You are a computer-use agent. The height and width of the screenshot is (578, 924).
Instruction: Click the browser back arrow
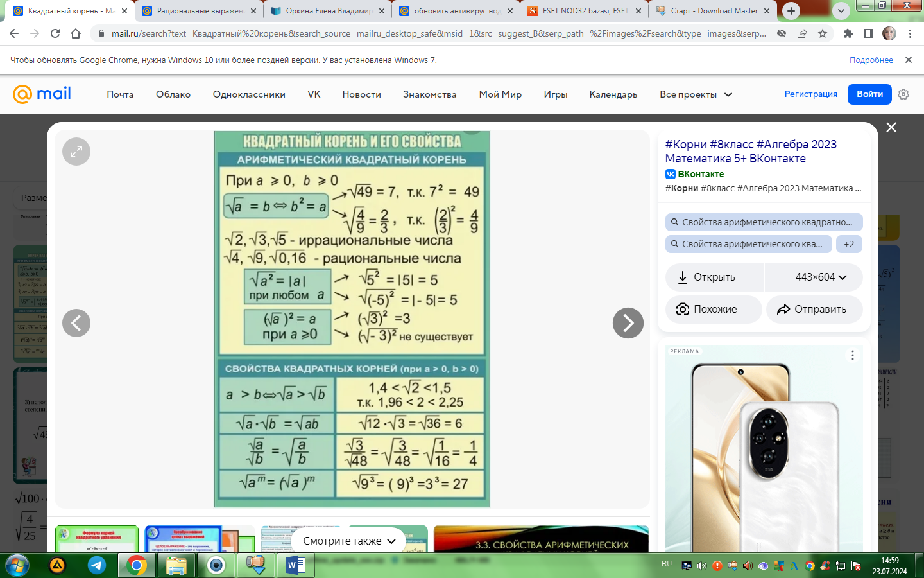[14, 33]
